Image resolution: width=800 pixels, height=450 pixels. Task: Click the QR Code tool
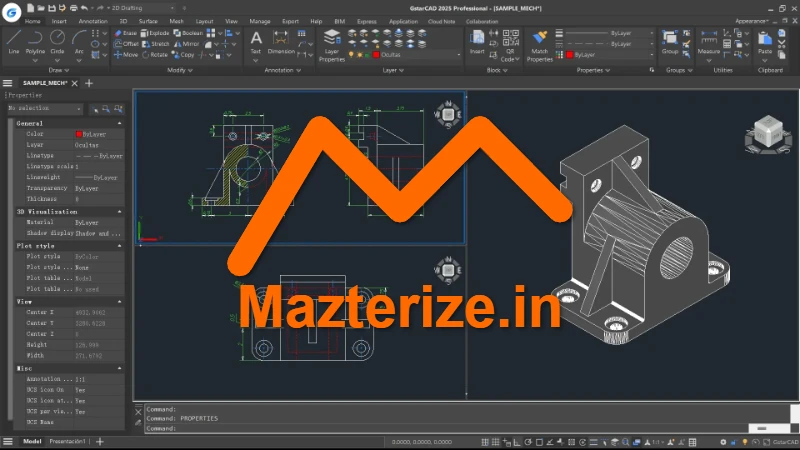coord(510,45)
